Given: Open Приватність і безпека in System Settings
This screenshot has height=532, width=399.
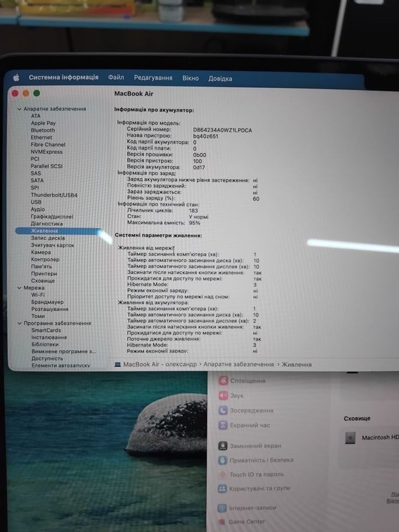Looking at the screenshot, I should 256,460.
